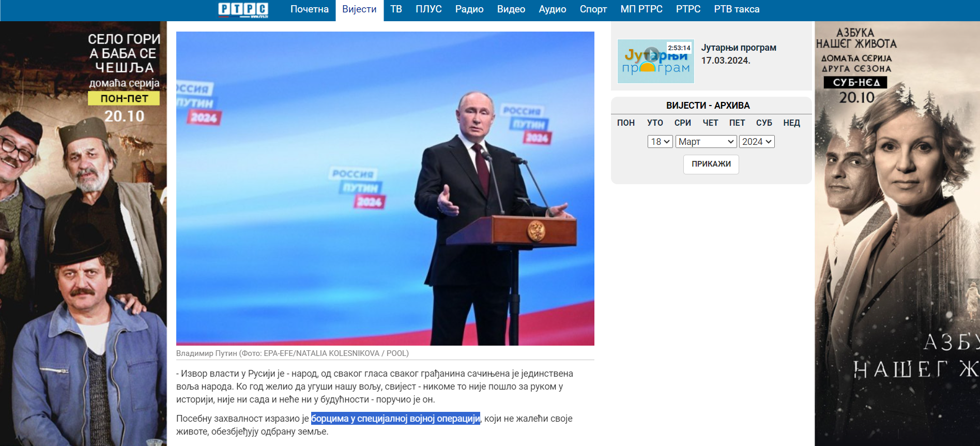Open the РТВ такса link

click(x=737, y=9)
